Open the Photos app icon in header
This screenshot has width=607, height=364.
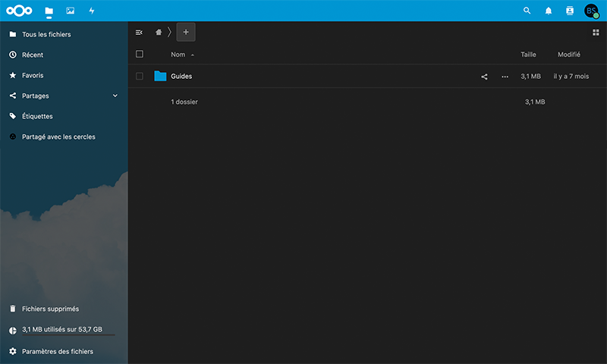(70, 11)
